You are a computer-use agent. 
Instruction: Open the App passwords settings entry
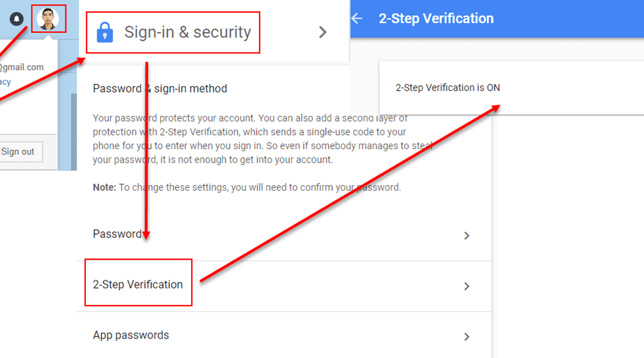131,334
